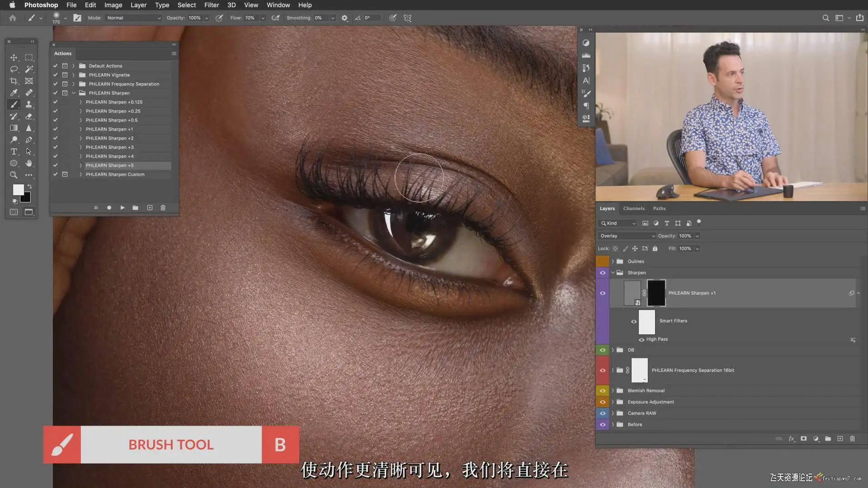Toggle visibility of Camera RAW group

(x=603, y=413)
